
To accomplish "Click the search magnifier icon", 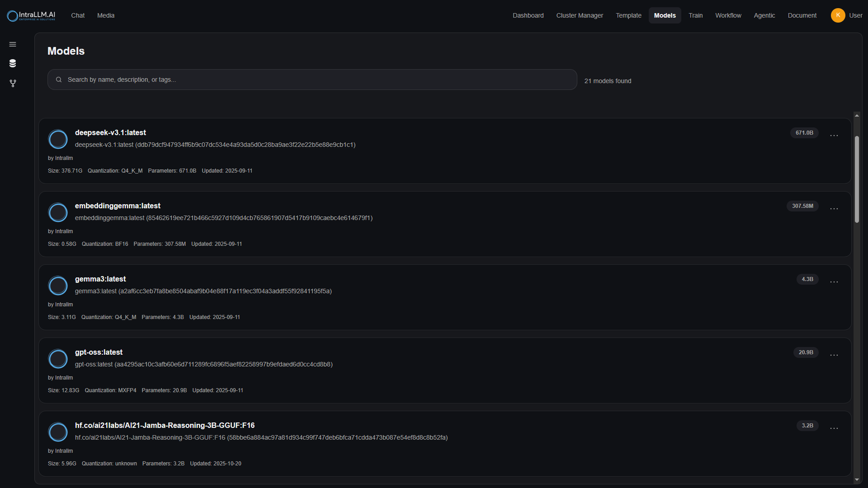I will click(x=59, y=80).
